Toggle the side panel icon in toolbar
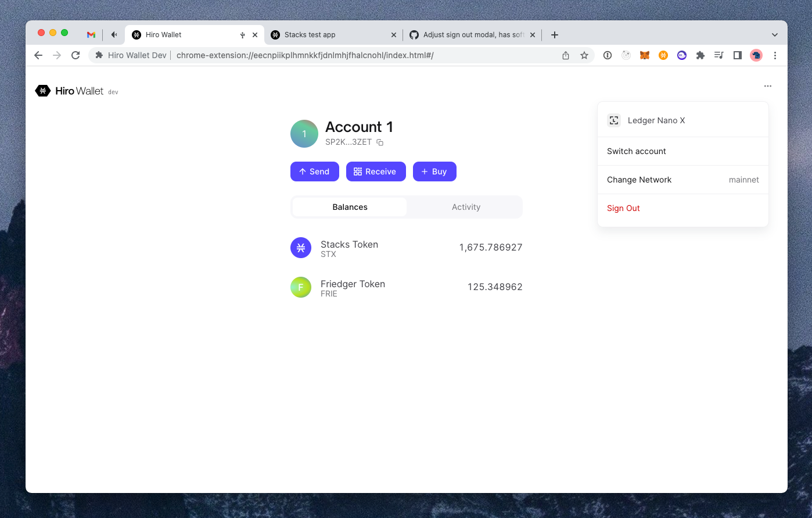Image resolution: width=812 pixels, height=518 pixels. click(738, 55)
